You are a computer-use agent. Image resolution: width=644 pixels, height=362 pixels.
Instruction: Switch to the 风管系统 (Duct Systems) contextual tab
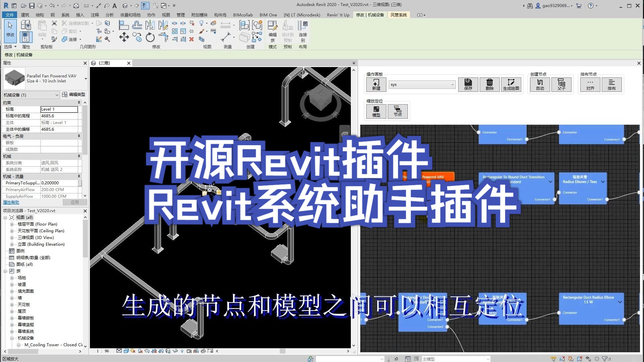point(398,15)
